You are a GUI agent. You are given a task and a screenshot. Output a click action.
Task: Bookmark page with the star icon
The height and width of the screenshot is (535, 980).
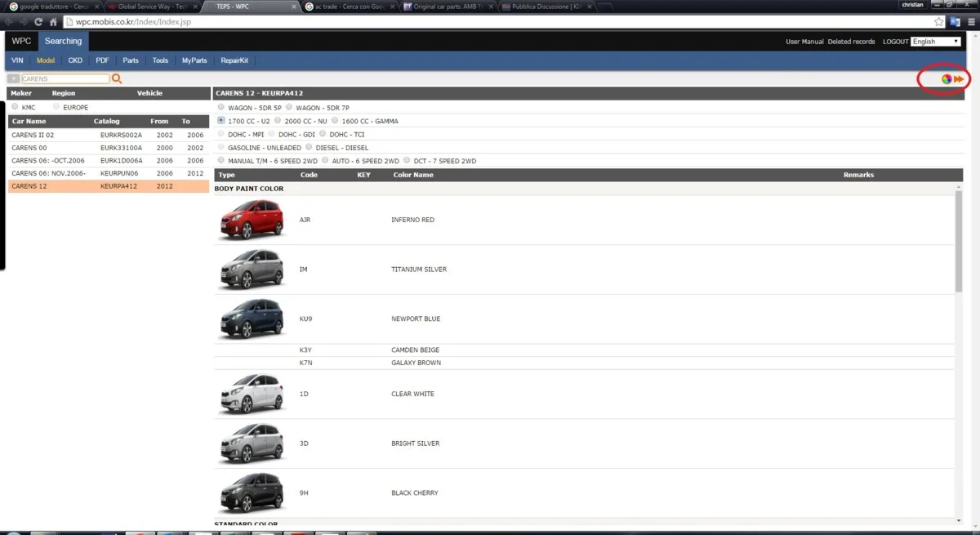pyautogui.click(x=939, y=21)
